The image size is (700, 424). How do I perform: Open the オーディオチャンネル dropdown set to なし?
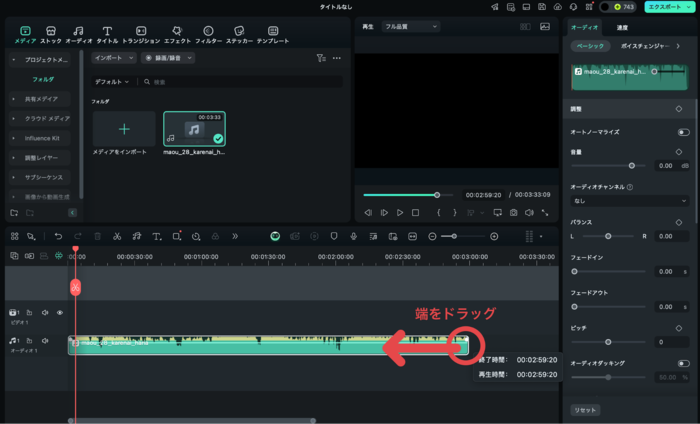point(629,200)
